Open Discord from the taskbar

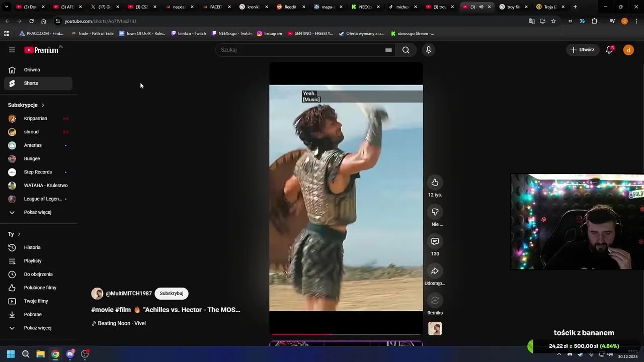pos(70,354)
